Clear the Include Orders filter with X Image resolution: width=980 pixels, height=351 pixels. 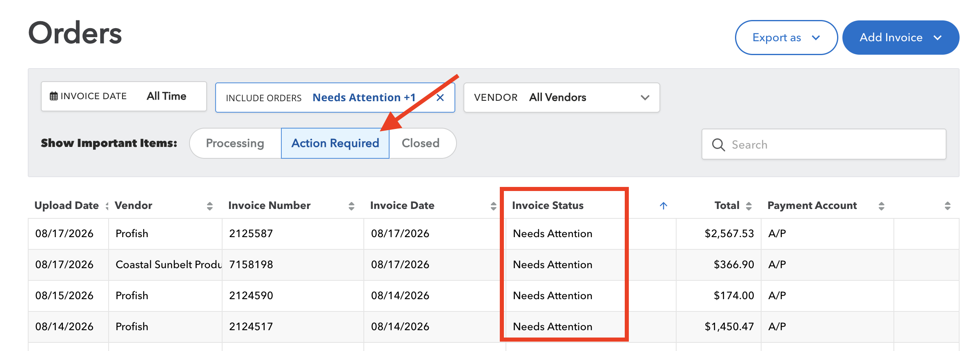tap(440, 98)
